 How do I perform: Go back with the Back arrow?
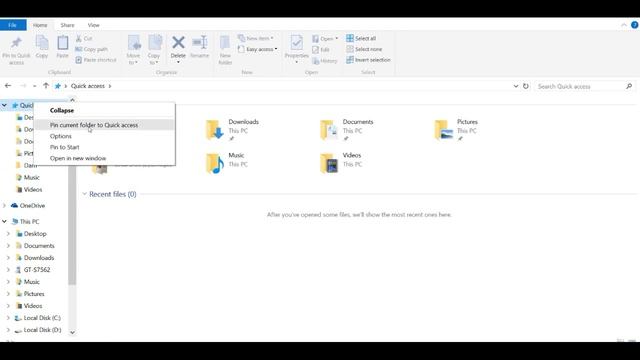[x=8, y=86]
